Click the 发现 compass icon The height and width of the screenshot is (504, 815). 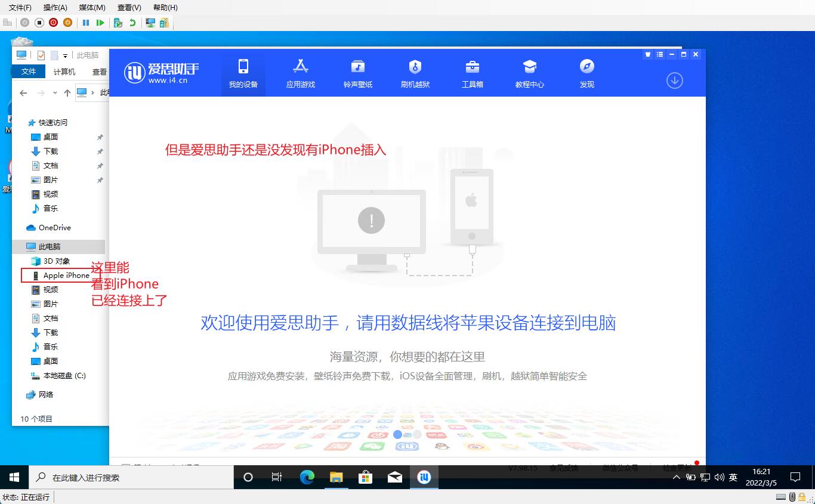pos(586,67)
